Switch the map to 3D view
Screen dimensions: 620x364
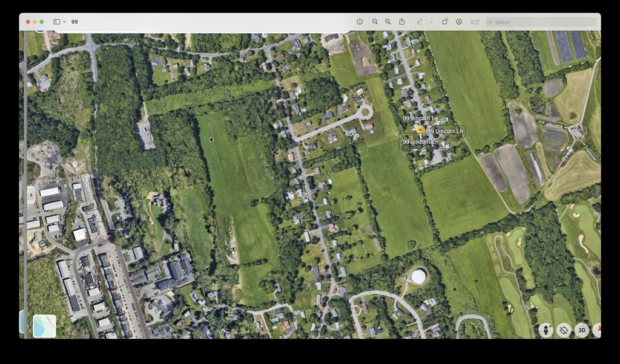coord(582,330)
